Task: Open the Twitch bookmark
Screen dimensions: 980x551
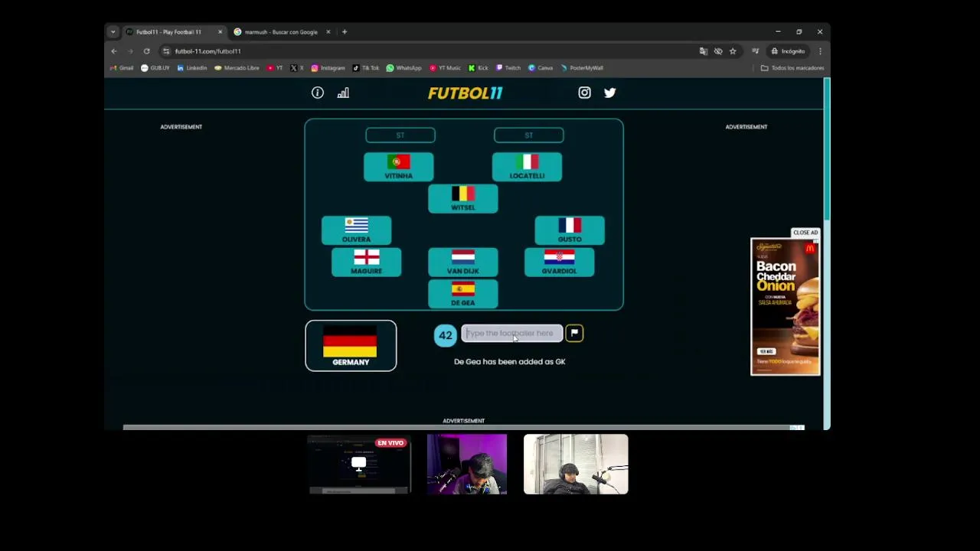Action: click(508, 68)
